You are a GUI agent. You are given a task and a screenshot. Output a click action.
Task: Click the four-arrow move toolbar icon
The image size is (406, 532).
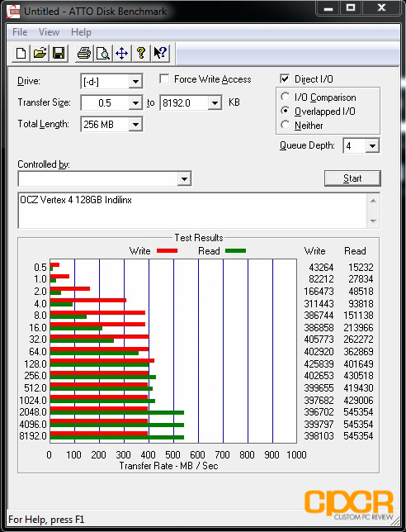[x=121, y=53]
